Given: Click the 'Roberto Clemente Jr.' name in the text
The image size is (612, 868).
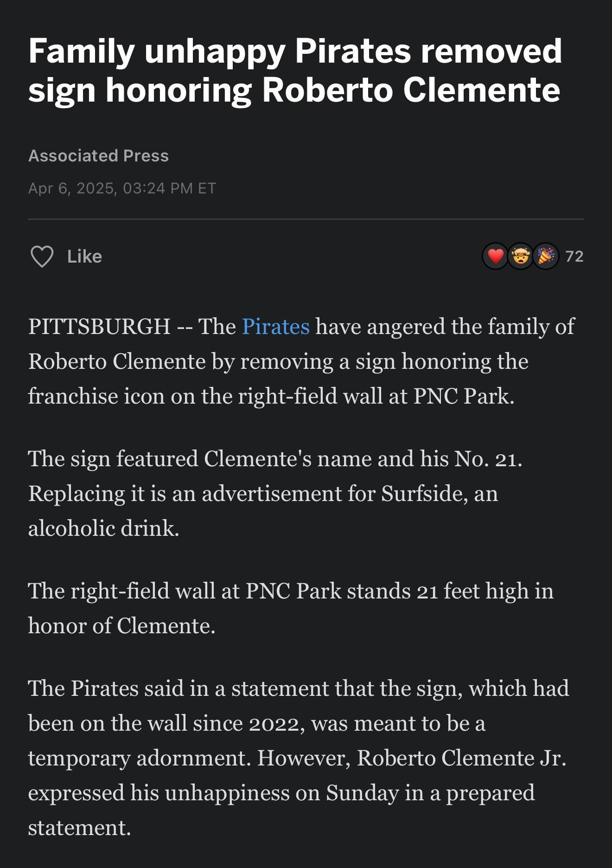Looking at the screenshot, I should click(461, 758).
